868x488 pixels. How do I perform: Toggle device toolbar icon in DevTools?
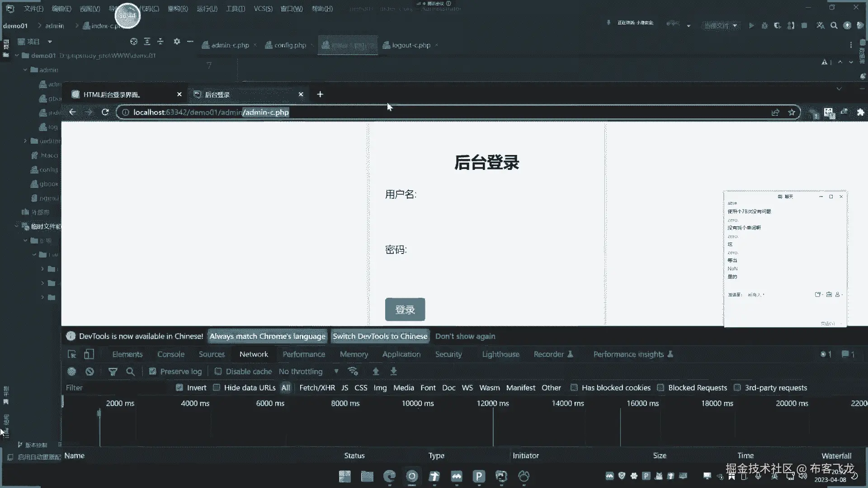pyautogui.click(x=89, y=354)
